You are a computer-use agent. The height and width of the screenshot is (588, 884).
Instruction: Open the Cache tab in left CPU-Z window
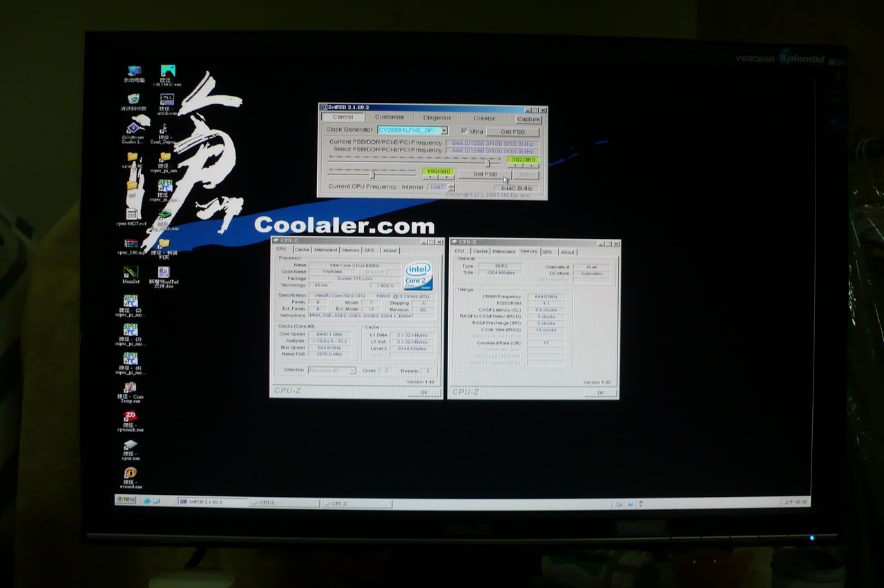302,249
